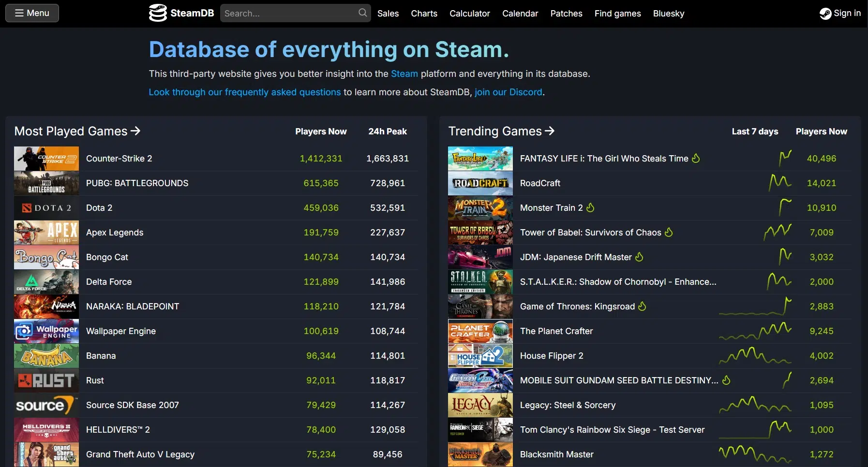
Task: Open Tom Clancy's Rainbow Six Siege Test Server
Action: tap(613, 430)
